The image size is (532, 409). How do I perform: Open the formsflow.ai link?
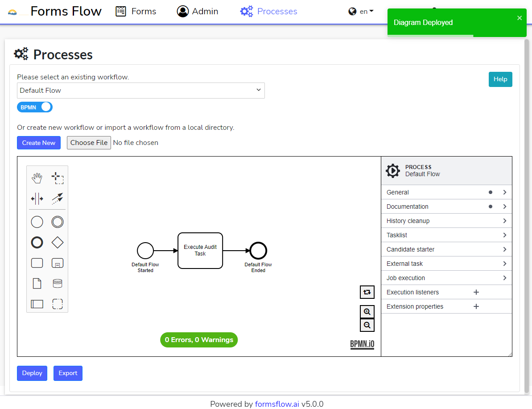(x=277, y=404)
